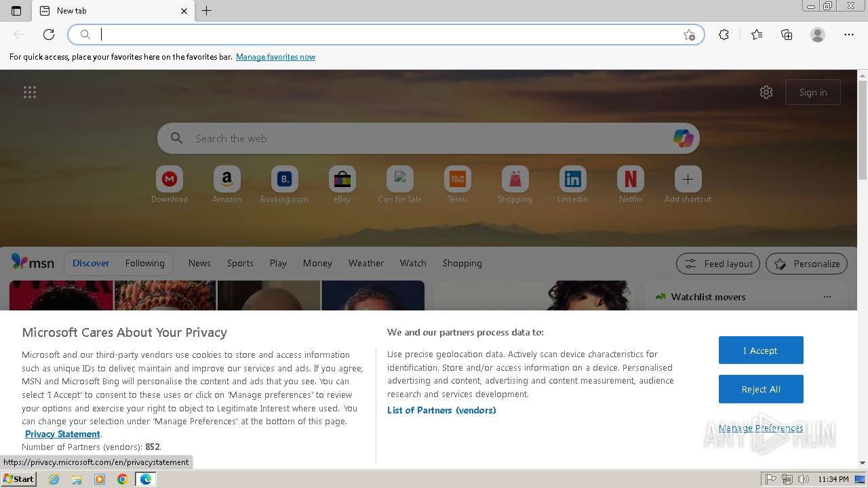Open the browser profile avatar
The image size is (868, 488).
(x=818, y=35)
